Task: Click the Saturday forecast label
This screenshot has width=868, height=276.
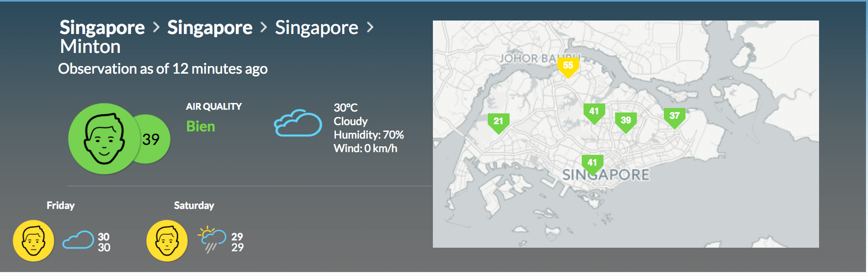Action: (x=194, y=206)
